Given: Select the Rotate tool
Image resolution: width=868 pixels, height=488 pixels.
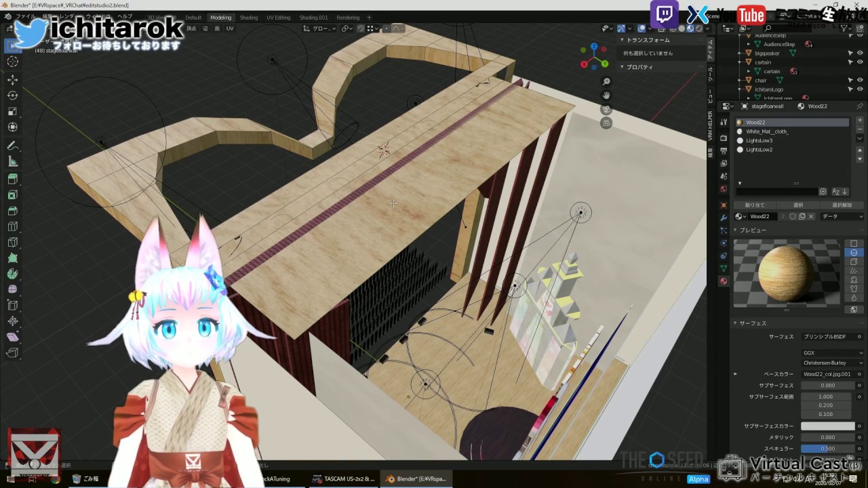Looking at the screenshot, I should [x=12, y=96].
